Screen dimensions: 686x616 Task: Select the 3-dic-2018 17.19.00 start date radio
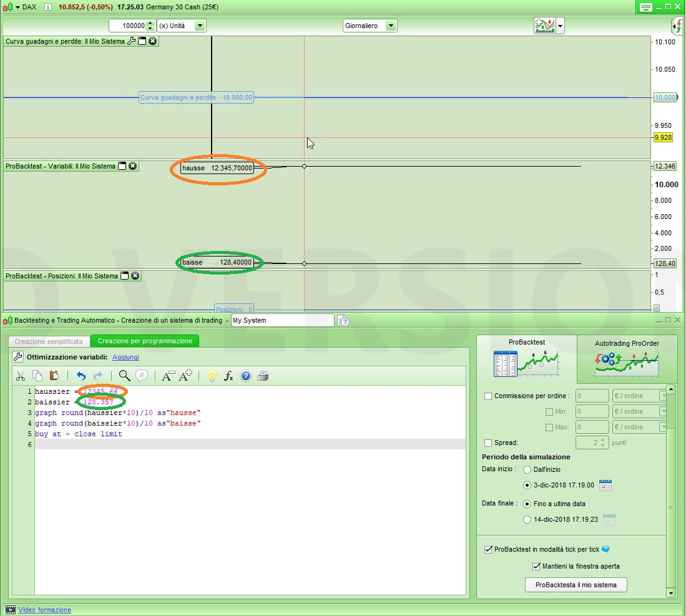[527, 485]
